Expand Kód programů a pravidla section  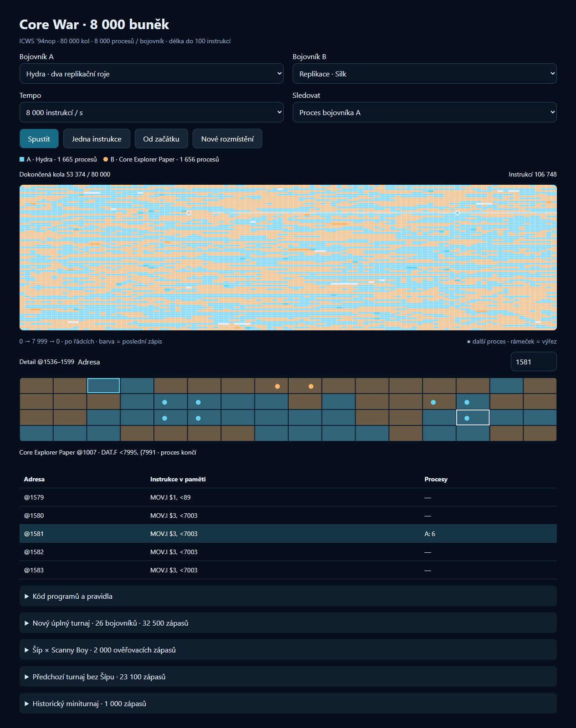point(288,596)
